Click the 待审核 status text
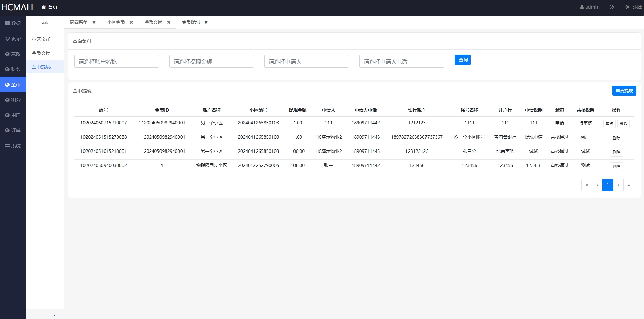 pos(585,123)
